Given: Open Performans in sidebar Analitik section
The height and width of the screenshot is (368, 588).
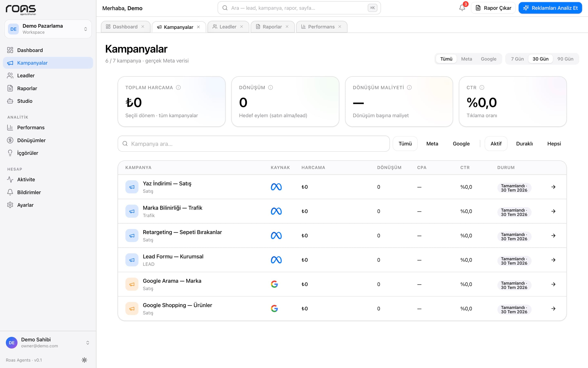Looking at the screenshot, I should pyautogui.click(x=48, y=128).
